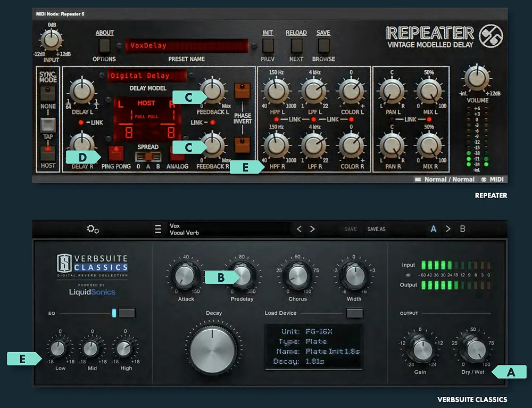Click the Mix R knob
Image resolution: width=532 pixels, height=408 pixels.
tap(429, 145)
